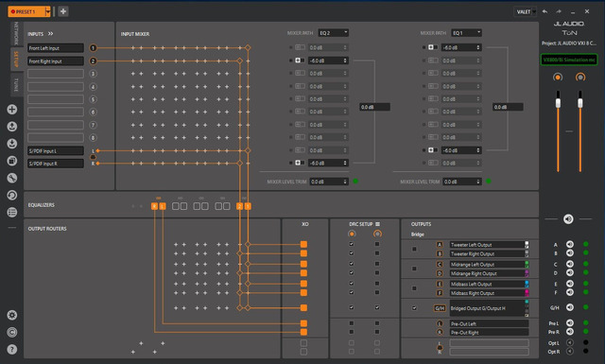Viewport: 605px width, 364px height.
Task: Switch to the NETWORK tab
Action: tap(16, 34)
